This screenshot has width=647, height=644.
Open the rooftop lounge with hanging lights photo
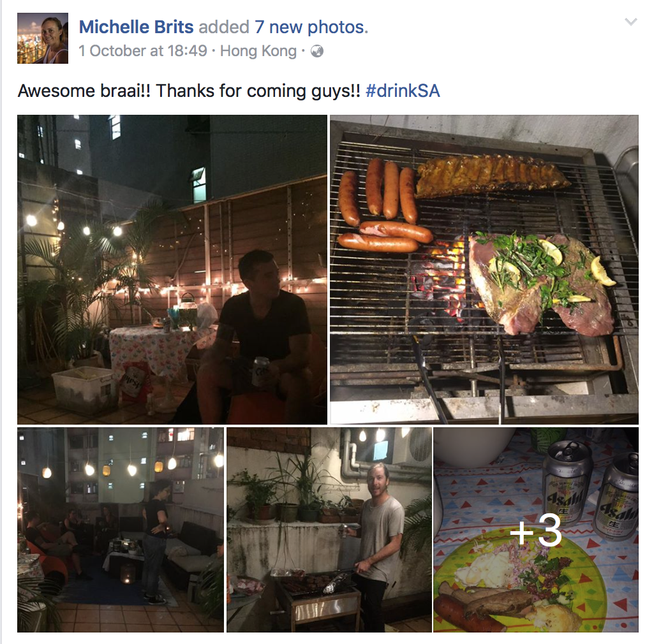(121, 530)
